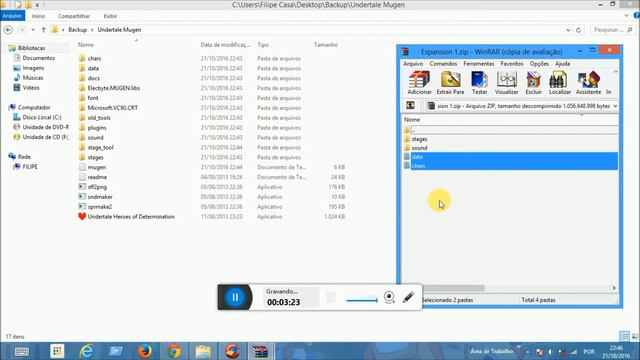Image resolution: width=640 pixels, height=360 pixels.
Task: Open File Explorer taskbar icon
Action: [x=203, y=351]
